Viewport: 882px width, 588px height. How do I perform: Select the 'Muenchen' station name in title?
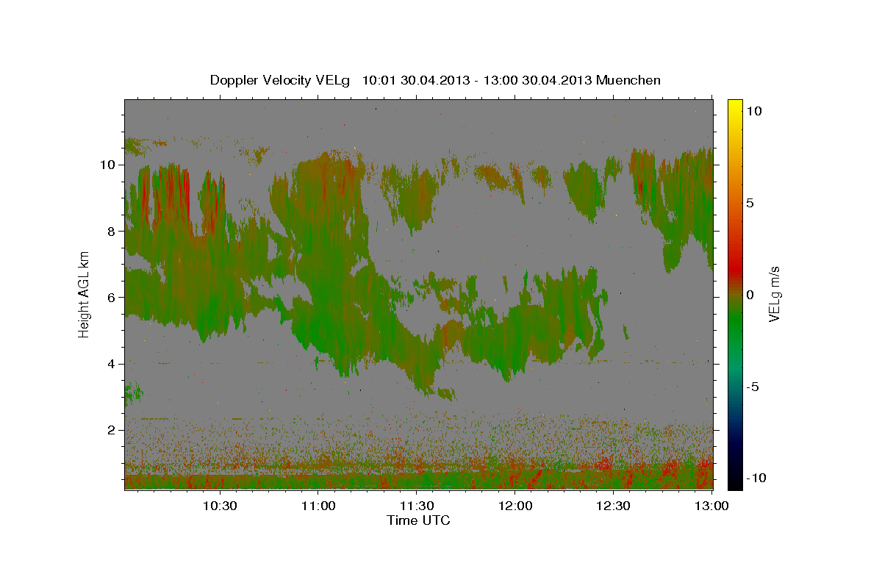628,80
